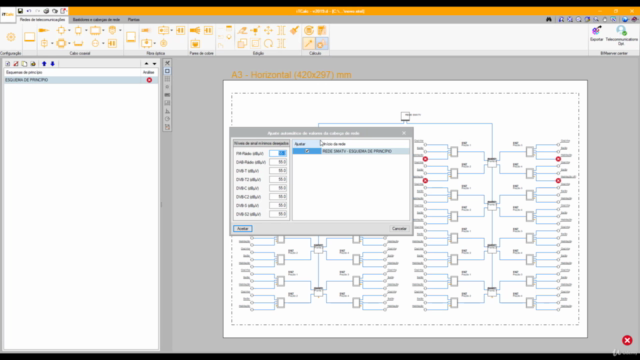Select the large optical fibre cabinet icon
The height and width of the screenshot is (360, 640).
click(131, 37)
